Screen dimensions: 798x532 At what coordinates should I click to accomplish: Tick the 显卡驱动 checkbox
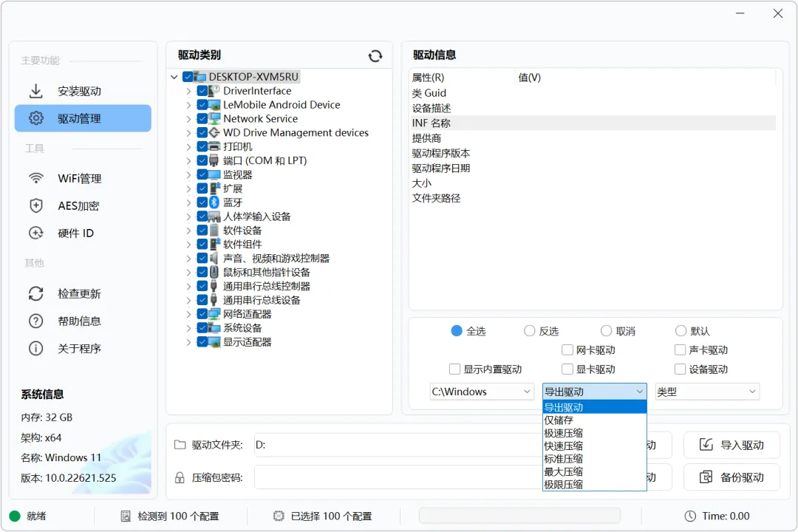567,369
